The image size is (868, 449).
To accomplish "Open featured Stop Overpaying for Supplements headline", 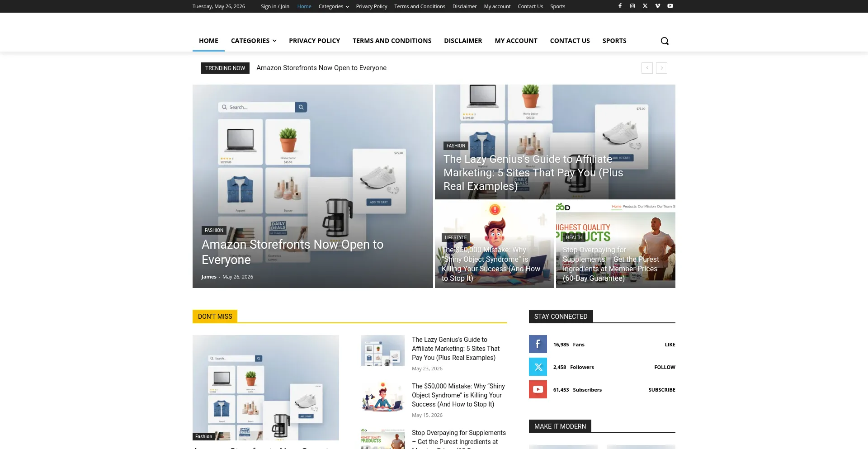I will click(611, 264).
